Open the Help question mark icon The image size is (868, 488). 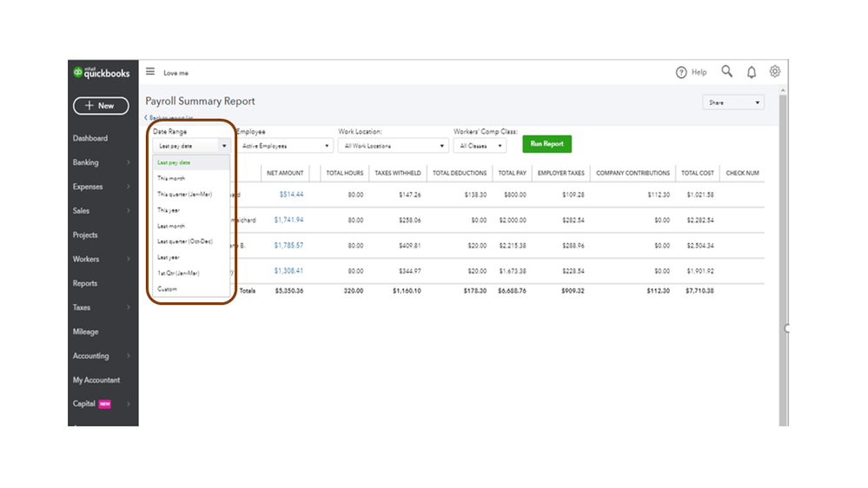(682, 73)
